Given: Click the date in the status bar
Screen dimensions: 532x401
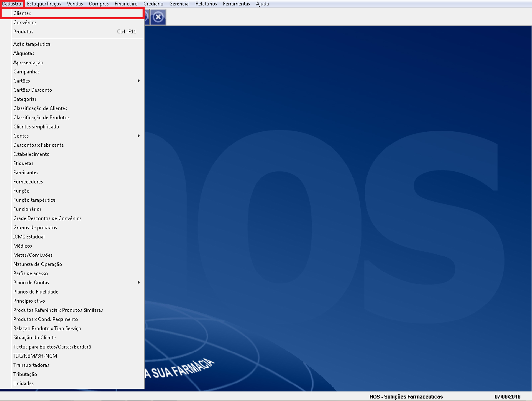Looking at the screenshot, I should pos(507,397).
